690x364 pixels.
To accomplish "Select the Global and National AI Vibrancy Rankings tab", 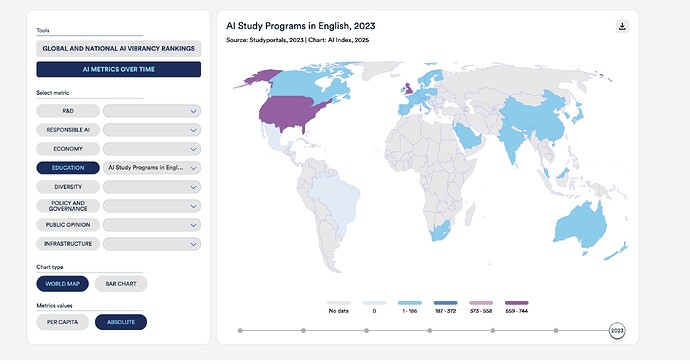I will click(119, 48).
